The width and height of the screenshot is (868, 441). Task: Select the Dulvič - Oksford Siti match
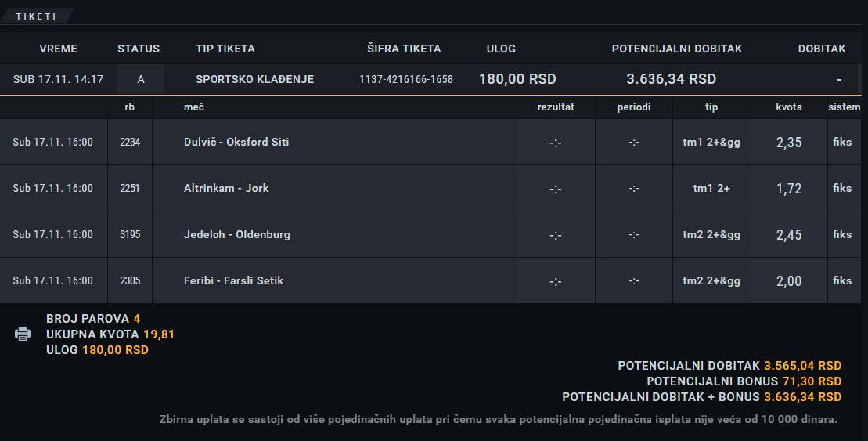pyautogui.click(x=236, y=142)
